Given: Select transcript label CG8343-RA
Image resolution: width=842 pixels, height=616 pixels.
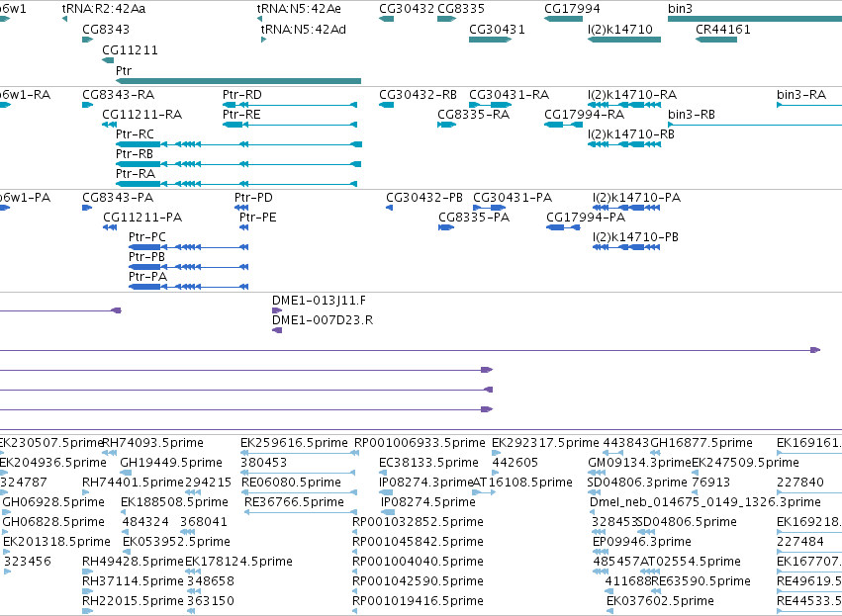Looking at the screenshot, I should tap(118, 95).
